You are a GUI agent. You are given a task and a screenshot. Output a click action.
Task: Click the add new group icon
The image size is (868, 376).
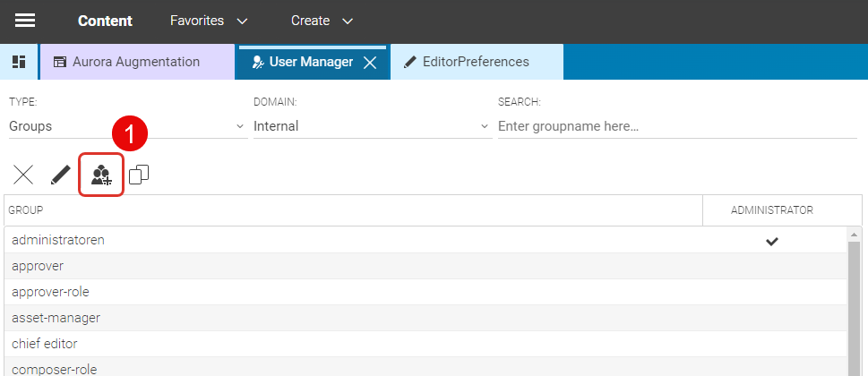[101, 175]
